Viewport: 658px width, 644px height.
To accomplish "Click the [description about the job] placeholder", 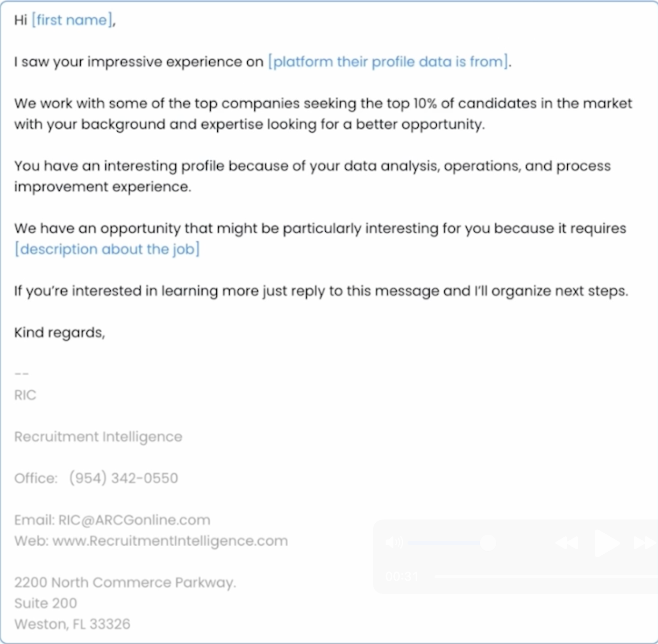I will click(107, 249).
